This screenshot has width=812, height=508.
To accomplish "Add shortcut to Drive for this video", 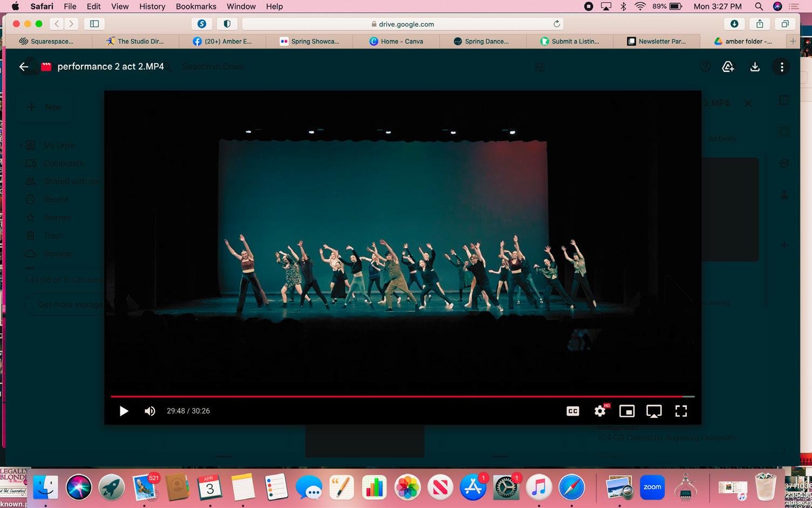I will click(728, 66).
